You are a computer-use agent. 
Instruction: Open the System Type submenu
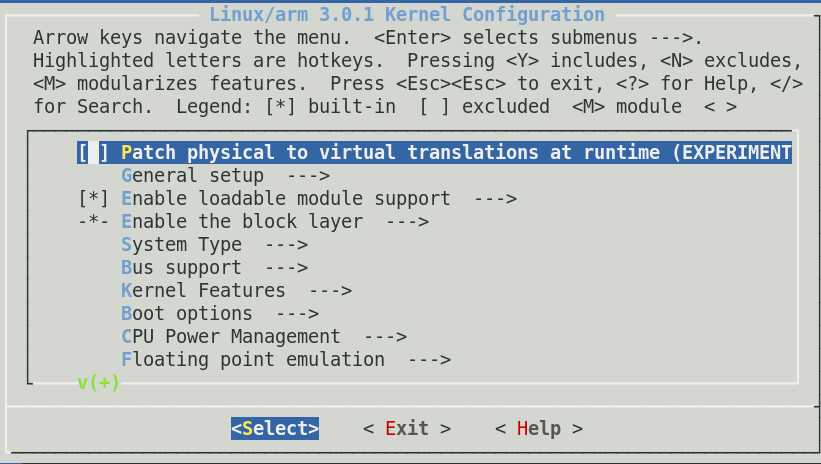pos(215,245)
